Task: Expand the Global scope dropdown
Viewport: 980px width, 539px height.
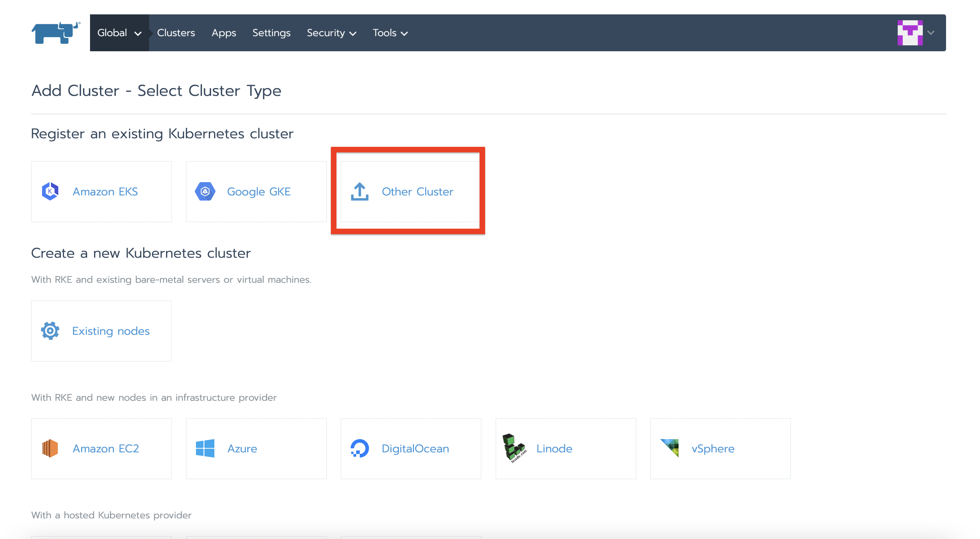Action: pos(119,33)
